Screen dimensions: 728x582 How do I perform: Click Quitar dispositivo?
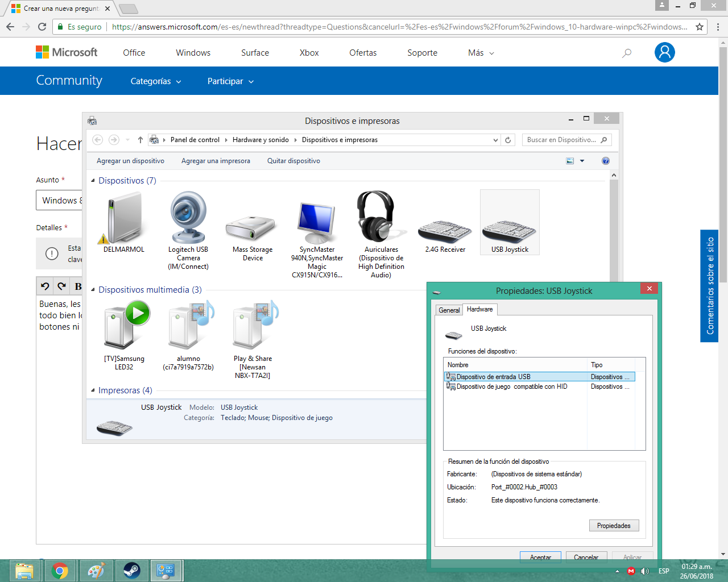coord(293,161)
